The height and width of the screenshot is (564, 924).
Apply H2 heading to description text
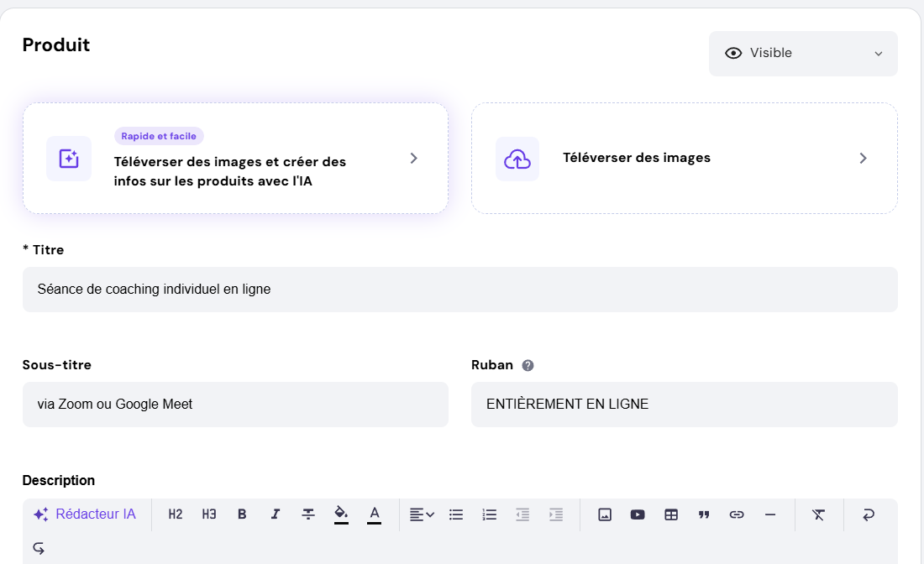[x=175, y=514]
